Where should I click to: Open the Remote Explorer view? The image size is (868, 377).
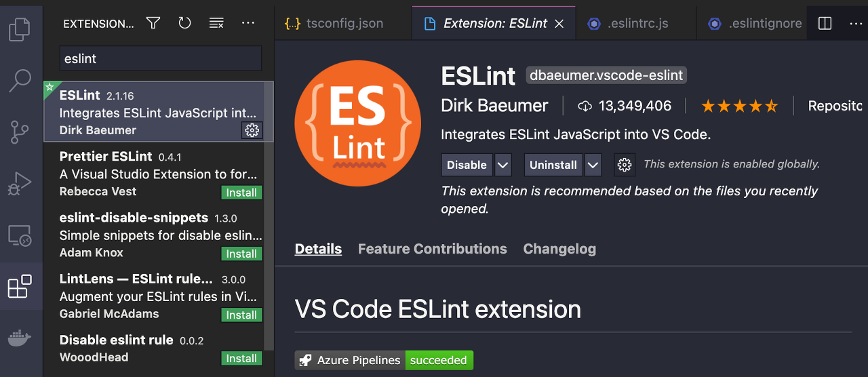19,235
